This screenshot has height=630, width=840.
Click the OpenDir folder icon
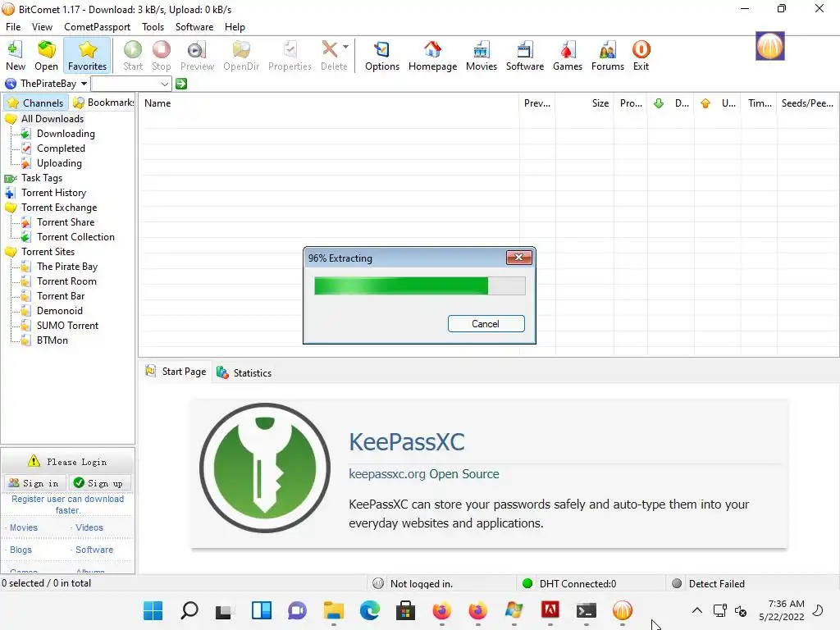(241, 56)
